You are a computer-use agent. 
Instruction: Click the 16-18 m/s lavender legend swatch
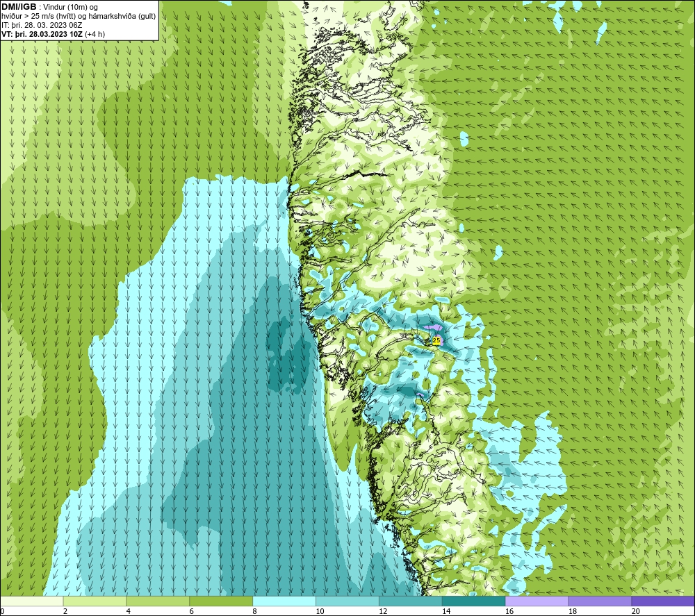[x=537, y=601]
